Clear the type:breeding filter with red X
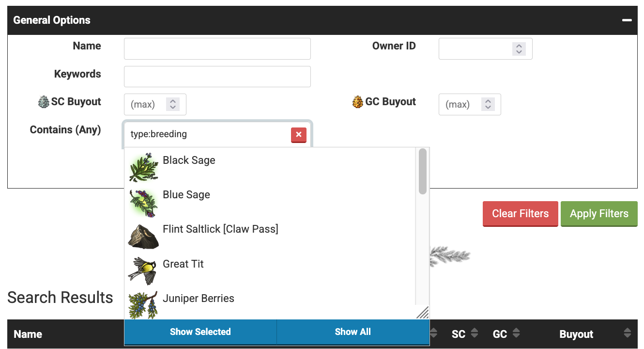This screenshot has width=644, height=349. (x=298, y=135)
